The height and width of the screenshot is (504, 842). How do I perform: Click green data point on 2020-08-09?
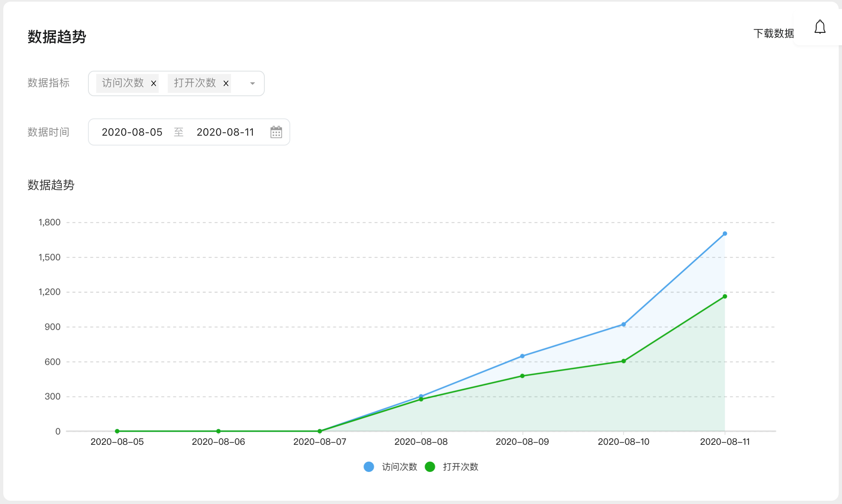coord(522,376)
